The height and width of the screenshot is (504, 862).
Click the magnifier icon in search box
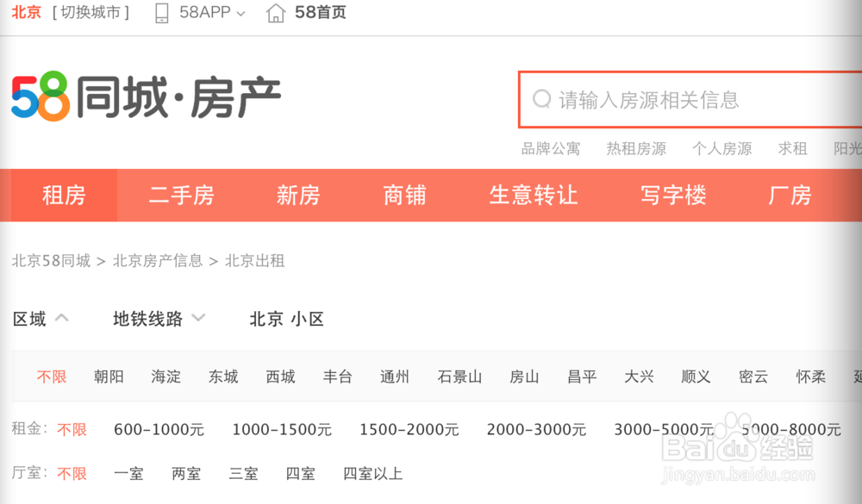[x=541, y=99]
